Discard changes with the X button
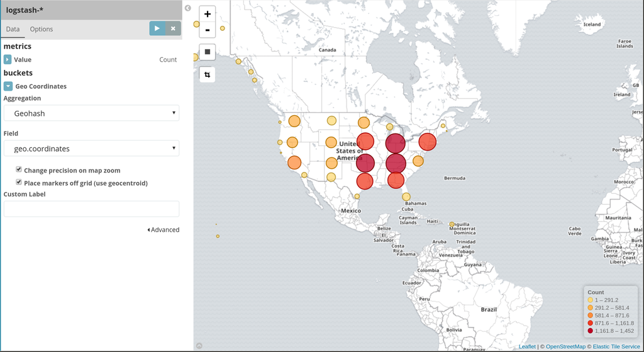The image size is (644, 352). 173,28
